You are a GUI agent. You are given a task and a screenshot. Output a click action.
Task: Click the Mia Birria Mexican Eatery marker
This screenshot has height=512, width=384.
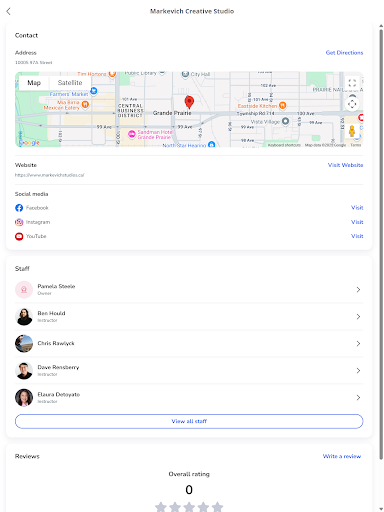[85, 105]
